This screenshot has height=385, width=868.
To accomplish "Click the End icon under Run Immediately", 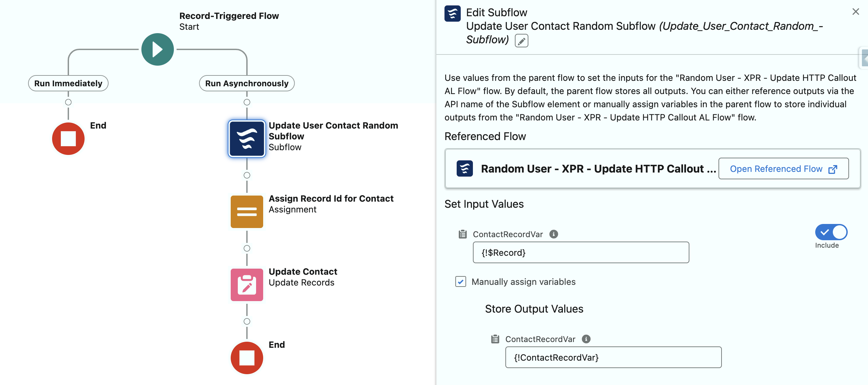I will 68,139.
